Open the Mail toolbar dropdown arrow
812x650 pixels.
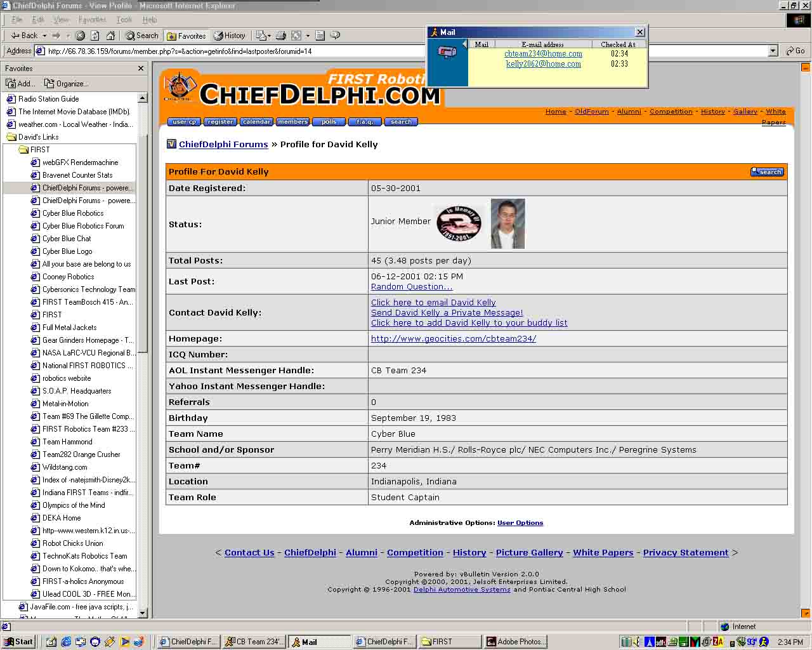tap(269, 36)
